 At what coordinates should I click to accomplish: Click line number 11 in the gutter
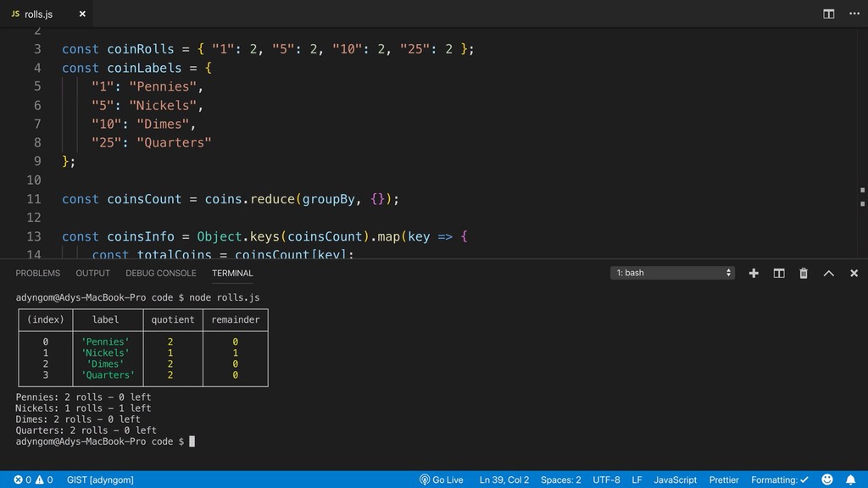[x=34, y=199]
